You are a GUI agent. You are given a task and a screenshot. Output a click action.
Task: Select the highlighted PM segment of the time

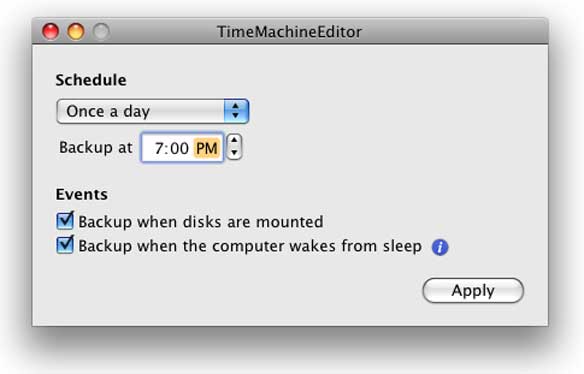pos(207,148)
